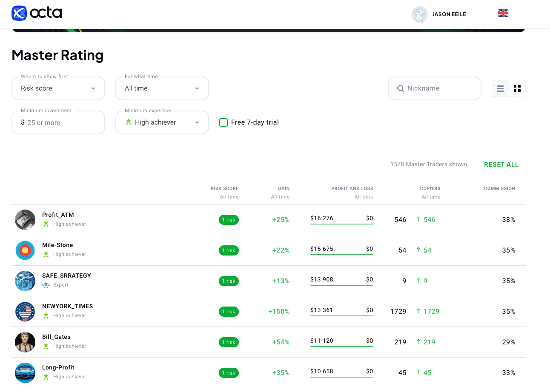Image resolution: width=550 pixels, height=392 pixels.
Task: Click the Master Rating heading
Action: click(x=57, y=55)
